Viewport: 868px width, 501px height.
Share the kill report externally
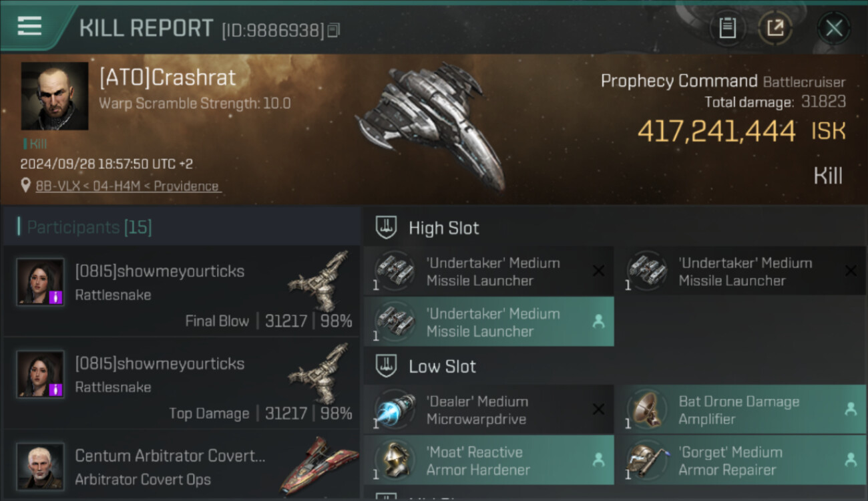(x=775, y=28)
